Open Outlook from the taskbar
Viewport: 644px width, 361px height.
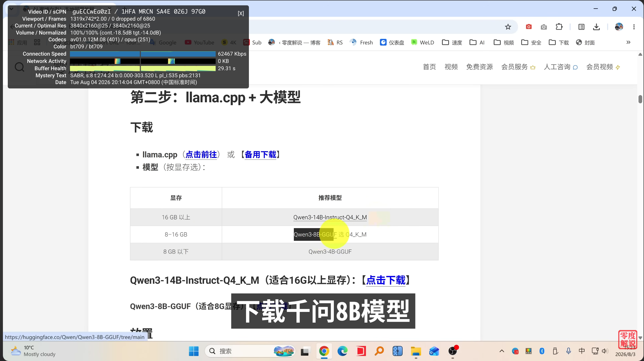(x=434, y=351)
